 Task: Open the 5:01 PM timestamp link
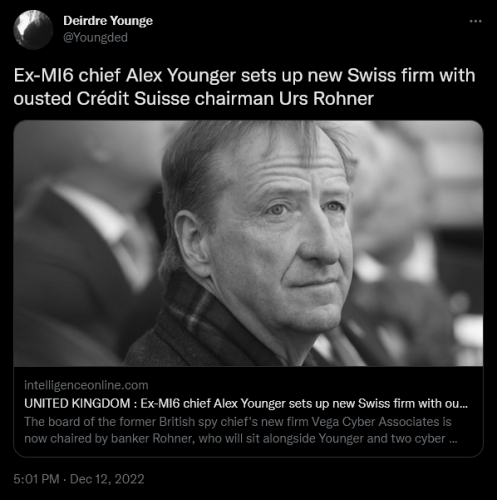point(36,479)
